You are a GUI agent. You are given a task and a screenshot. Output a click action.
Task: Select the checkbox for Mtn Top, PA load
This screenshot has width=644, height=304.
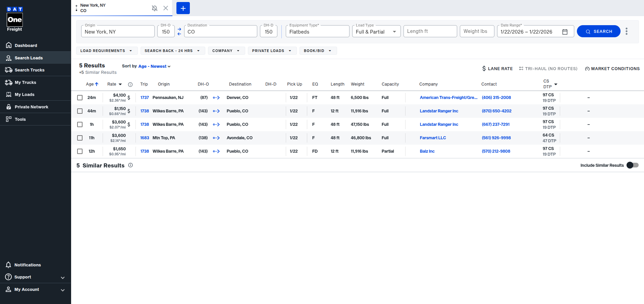click(x=80, y=138)
